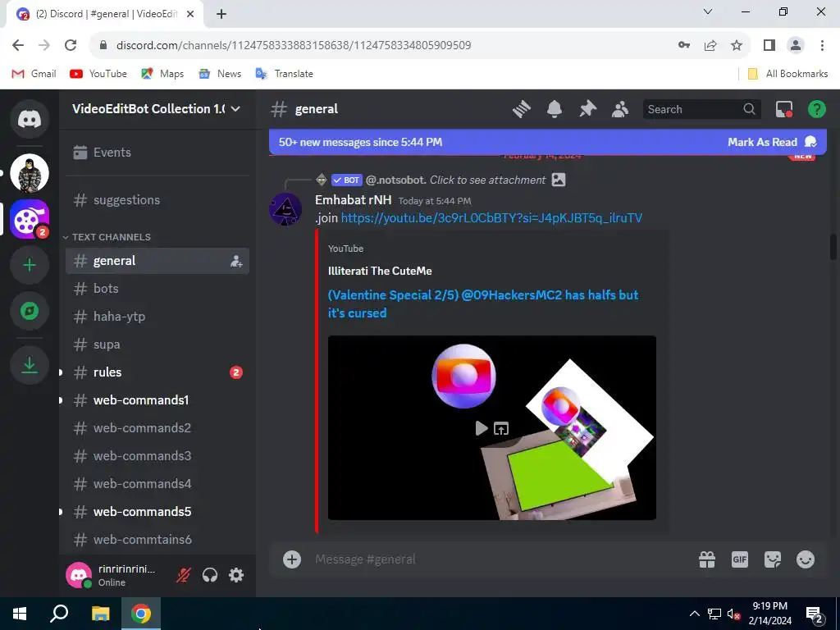The image size is (840, 630).
Task: Open the Events item
Action: pyautogui.click(x=157, y=153)
